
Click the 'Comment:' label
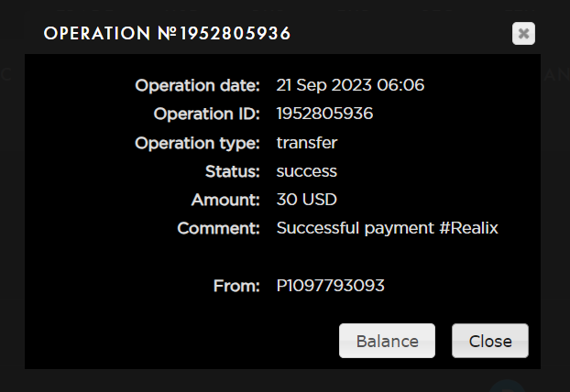[219, 228]
